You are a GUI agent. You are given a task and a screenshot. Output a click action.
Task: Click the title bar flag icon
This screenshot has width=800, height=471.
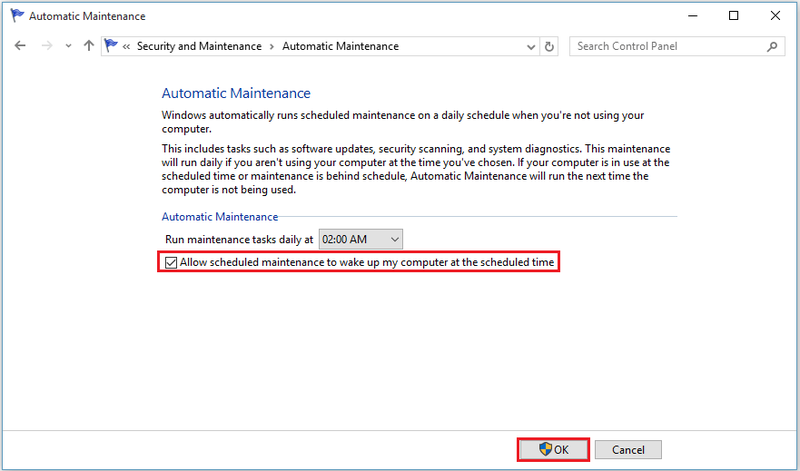pos(17,16)
